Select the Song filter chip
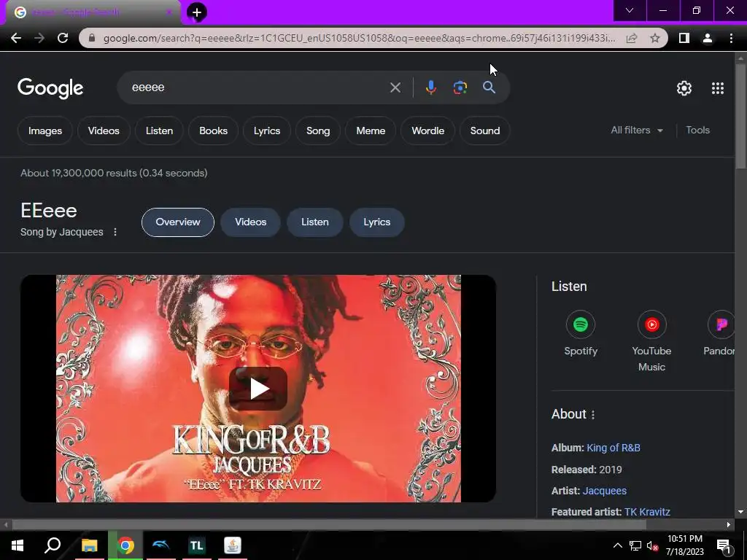The width and height of the screenshot is (747, 560). point(318,131)
